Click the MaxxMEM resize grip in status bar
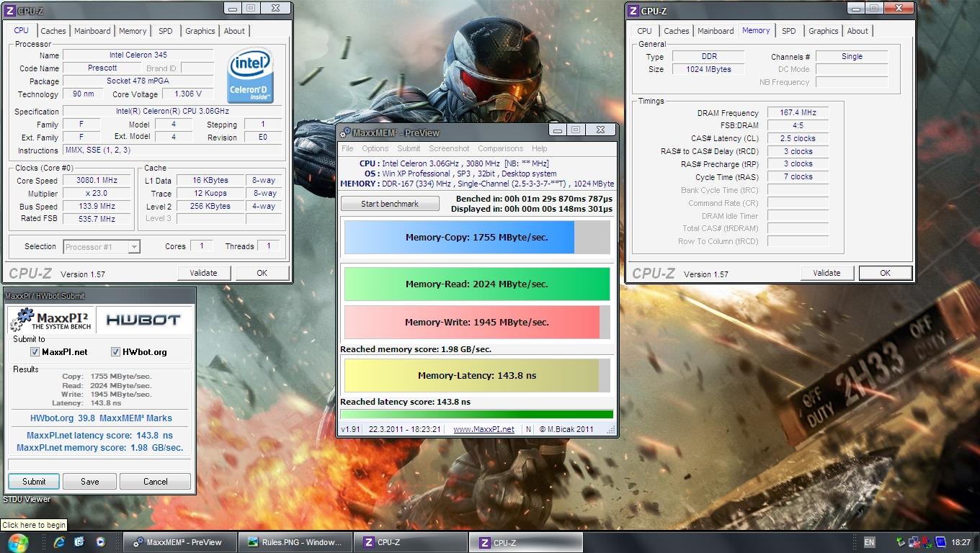Screen dimensions: 980x553 612,431
